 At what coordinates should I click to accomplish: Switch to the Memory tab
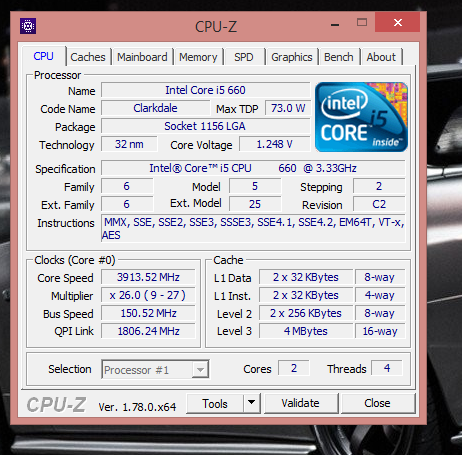tap(198, 57)
